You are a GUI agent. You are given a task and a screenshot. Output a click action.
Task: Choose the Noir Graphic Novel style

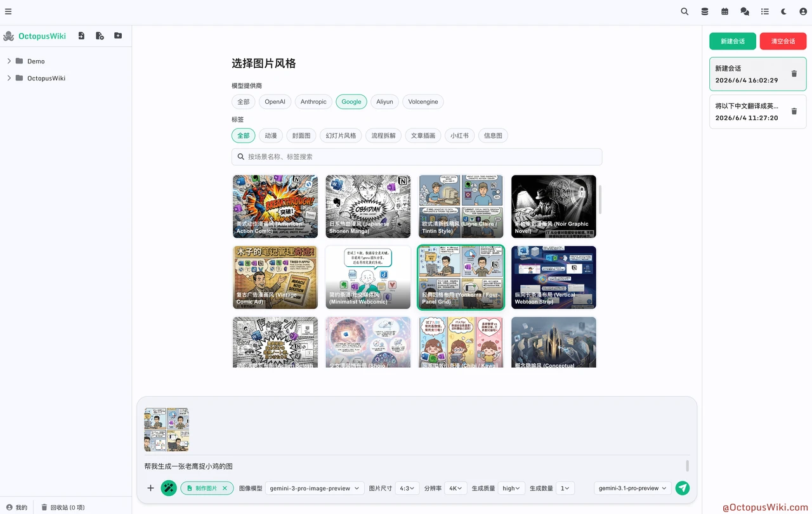tap(554, 207)
